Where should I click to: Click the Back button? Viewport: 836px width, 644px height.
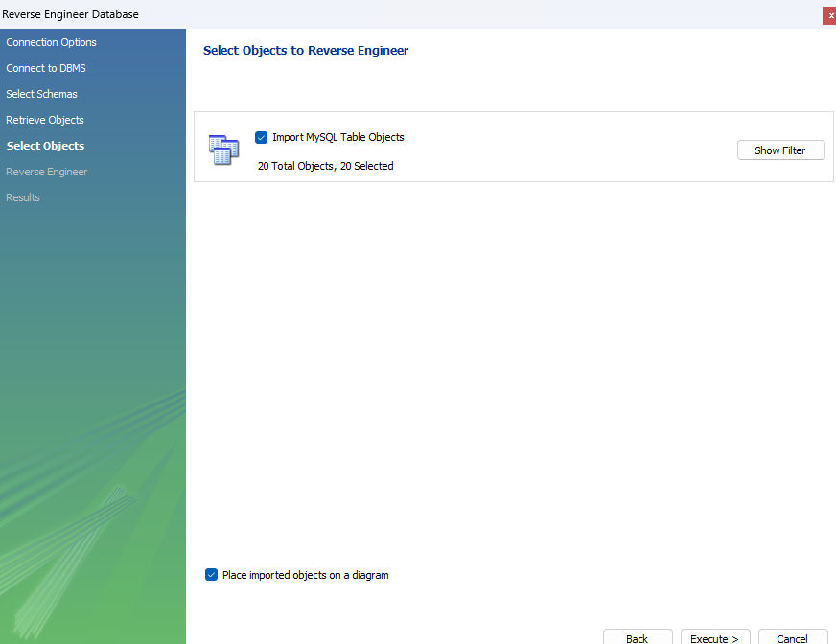point(638,638)
